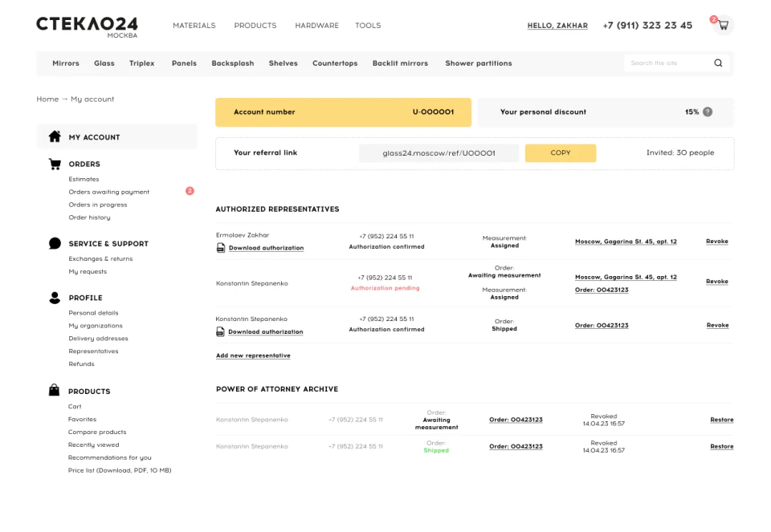Restore archived Shipped power of attorney
The height and width of the screenshot is (532, 771).
click(722, 446)
